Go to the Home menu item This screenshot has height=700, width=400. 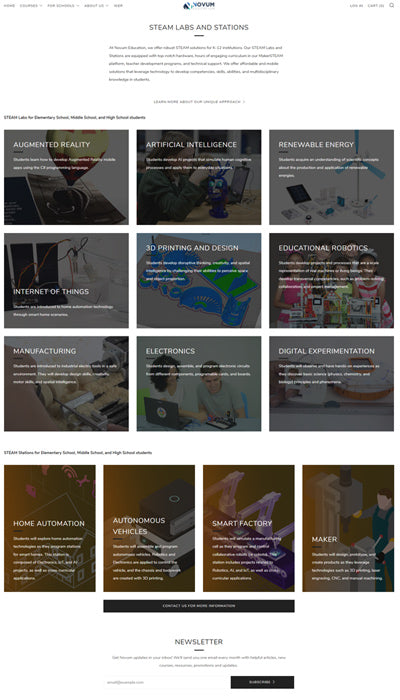(x=9, y=6)
